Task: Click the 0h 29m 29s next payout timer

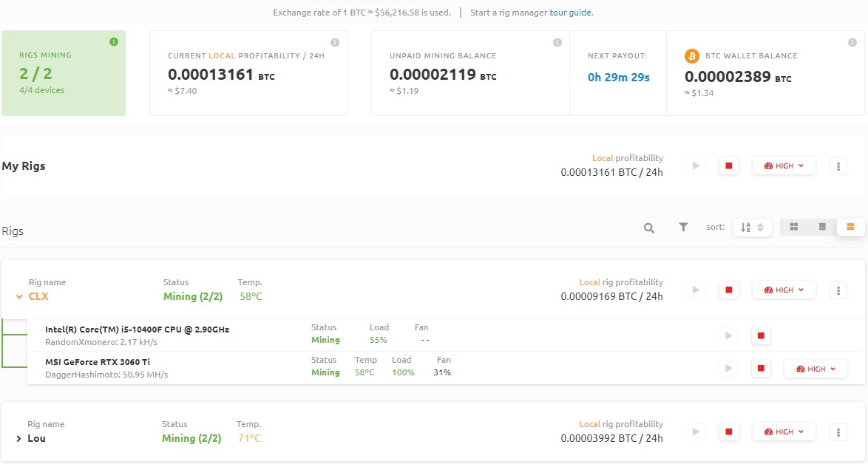Action: coord(618,78)
